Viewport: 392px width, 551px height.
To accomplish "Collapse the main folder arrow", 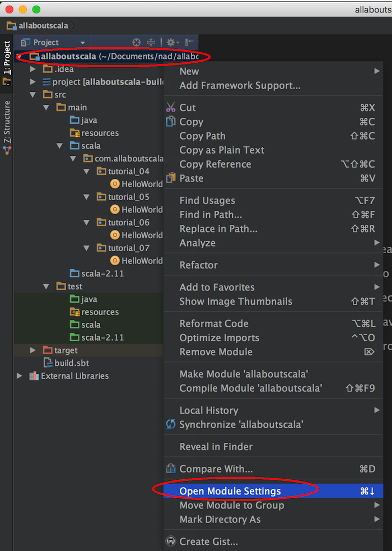I will 46,107.
